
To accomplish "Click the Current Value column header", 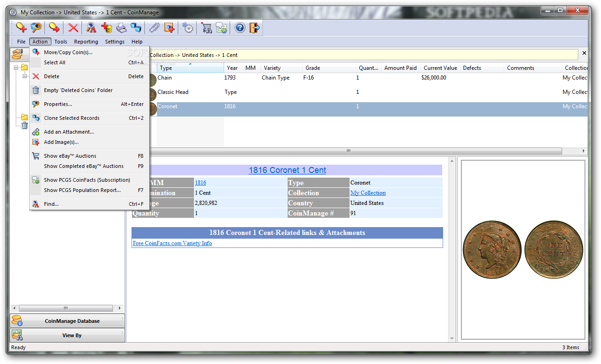I will 440,68.
